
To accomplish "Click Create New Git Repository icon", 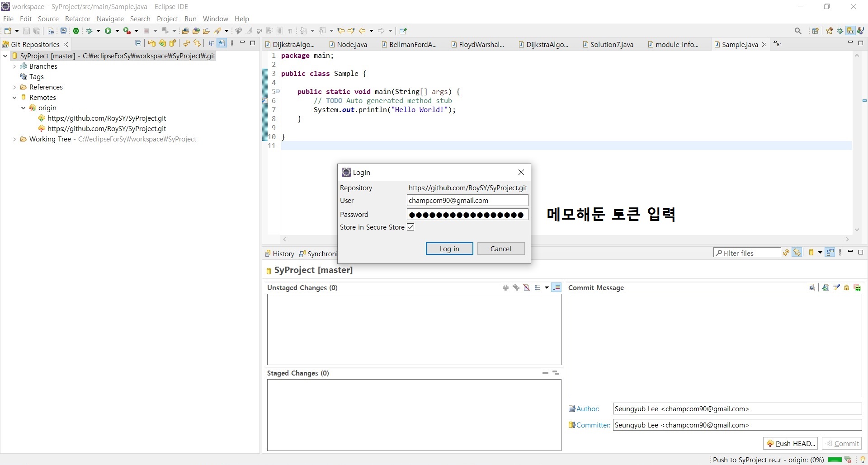I will pos(173,43).
